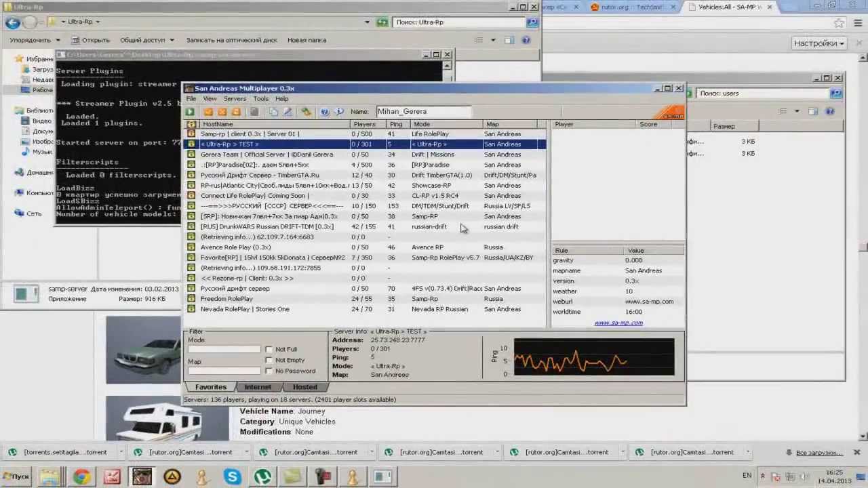Viewport: 868px width, 488px height.
Task: Select the Samp-rp | client 0.3x server row
Action: (366, 134)
